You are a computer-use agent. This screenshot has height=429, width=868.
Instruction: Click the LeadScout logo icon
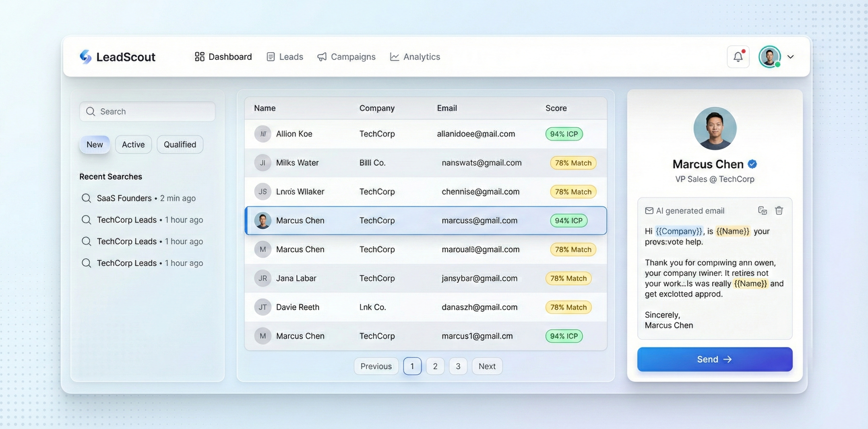85,57
